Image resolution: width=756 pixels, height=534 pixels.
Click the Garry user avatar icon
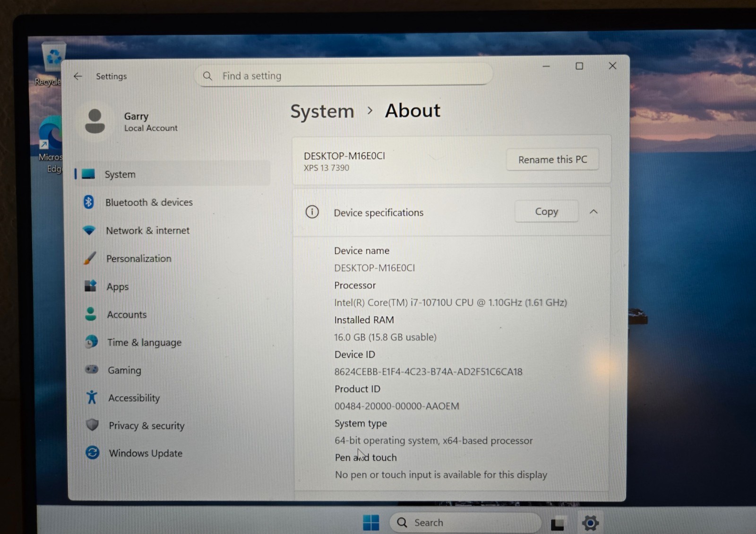pyautogui.click(x=95, y=121)
